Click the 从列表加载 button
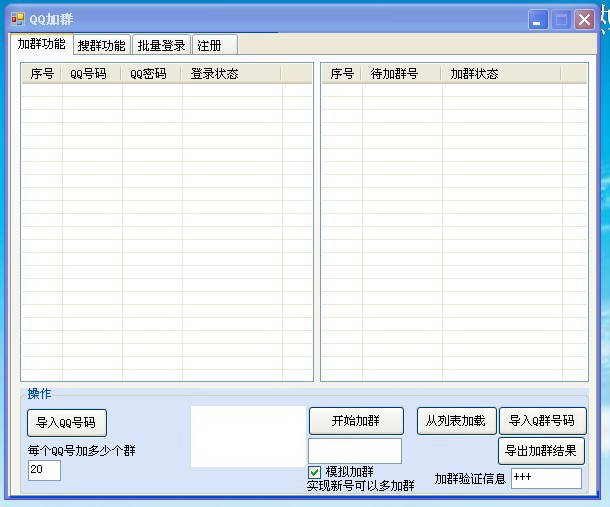This screenshot has width=610, height=507. point(455,421)
